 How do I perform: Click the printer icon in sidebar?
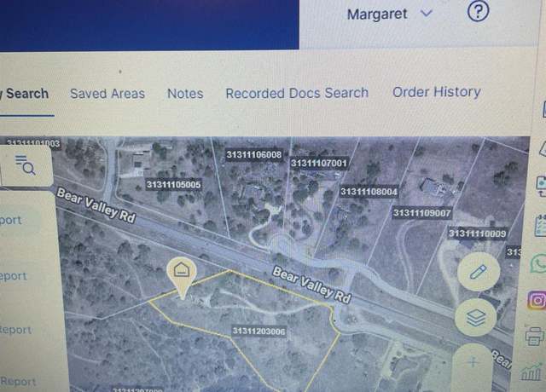click(x=535, y=336)
